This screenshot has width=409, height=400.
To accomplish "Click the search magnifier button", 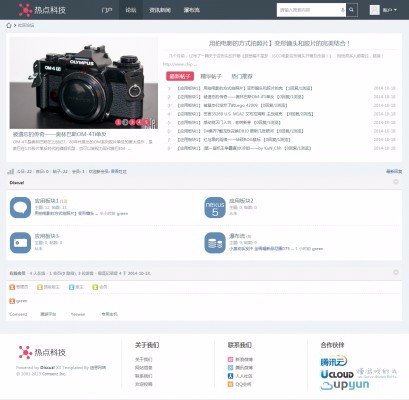I will point(351,10).
